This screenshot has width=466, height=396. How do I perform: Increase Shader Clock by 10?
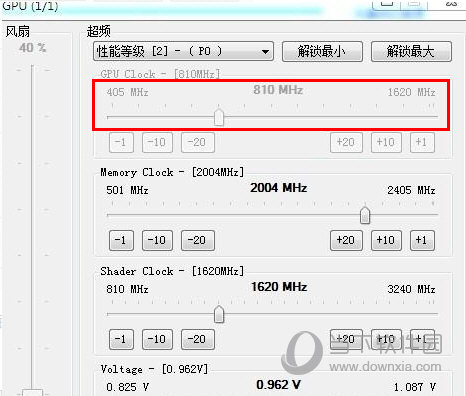[386, 339]
